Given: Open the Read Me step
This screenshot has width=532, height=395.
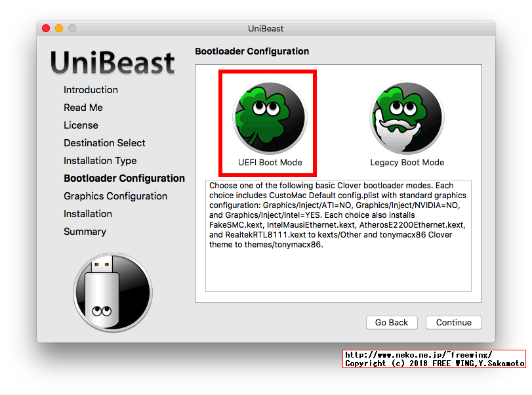Looking at the screenshot, I should click(83, 108).
